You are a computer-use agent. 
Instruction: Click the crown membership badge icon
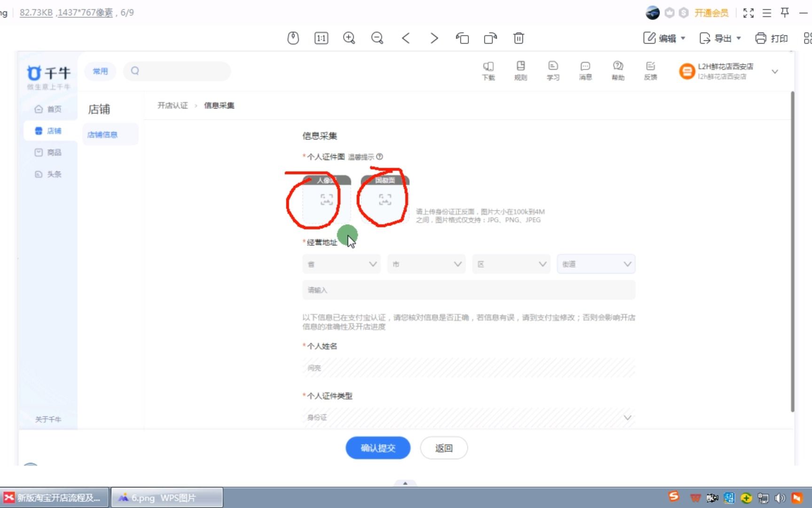[670, 13]
